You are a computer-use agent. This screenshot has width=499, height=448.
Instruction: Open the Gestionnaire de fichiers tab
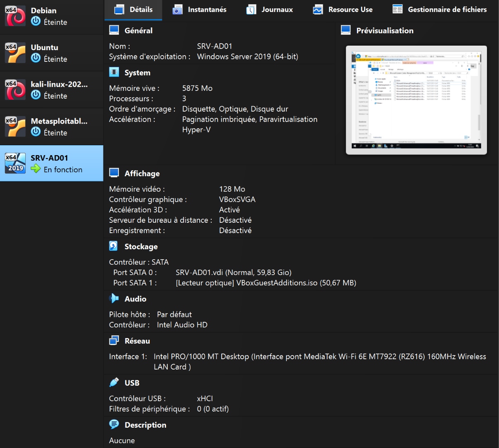(440, 10)
